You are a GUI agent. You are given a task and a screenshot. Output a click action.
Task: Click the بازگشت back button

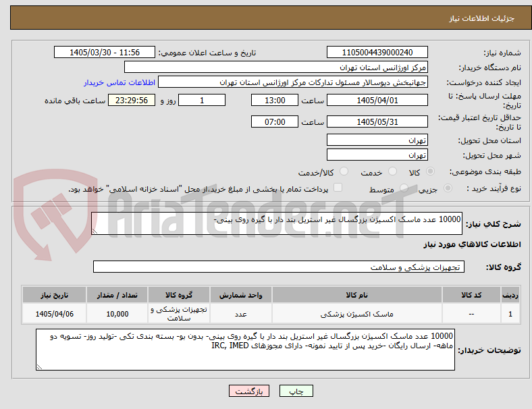tap(249, 391)
